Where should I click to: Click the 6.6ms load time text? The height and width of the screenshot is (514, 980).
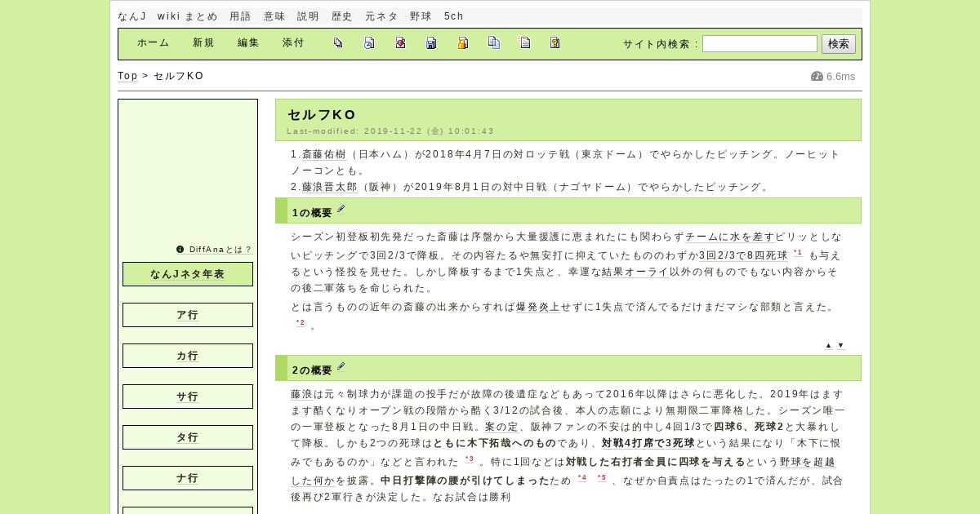[x=841, y=77]
